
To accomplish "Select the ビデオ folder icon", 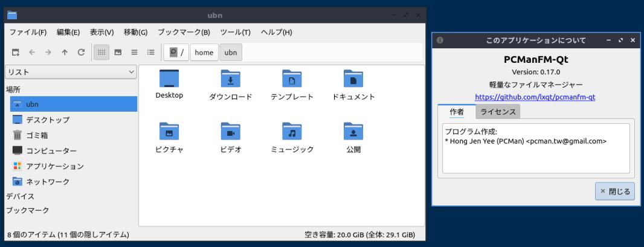I will pos(230,131).
